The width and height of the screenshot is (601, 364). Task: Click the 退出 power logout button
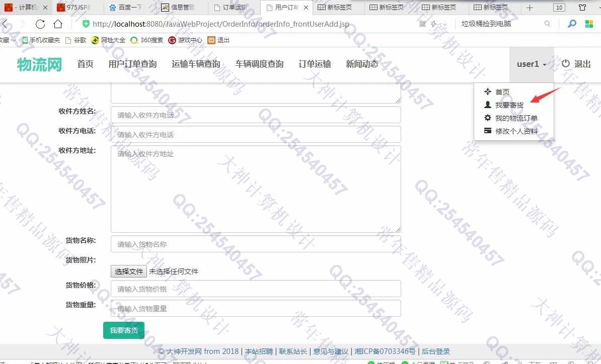coord(576,64)
